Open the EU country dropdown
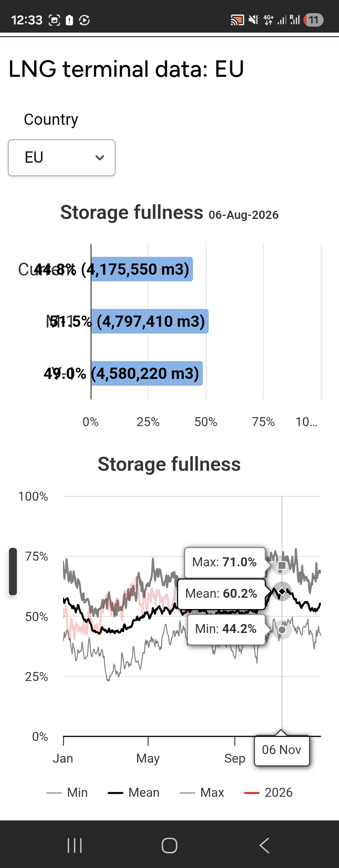The width and height of the screenshot is (339, 868). 61,158
